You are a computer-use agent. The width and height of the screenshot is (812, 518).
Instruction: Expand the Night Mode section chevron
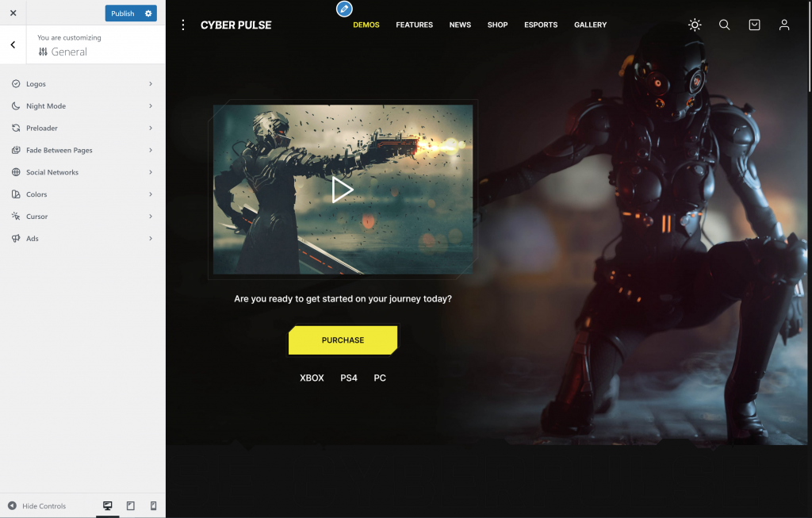tap(151, 106)
